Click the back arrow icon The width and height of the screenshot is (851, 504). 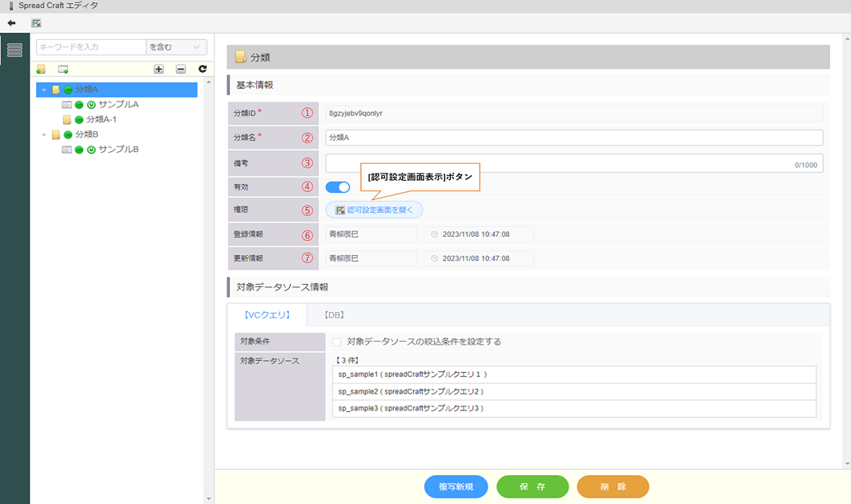11,23
